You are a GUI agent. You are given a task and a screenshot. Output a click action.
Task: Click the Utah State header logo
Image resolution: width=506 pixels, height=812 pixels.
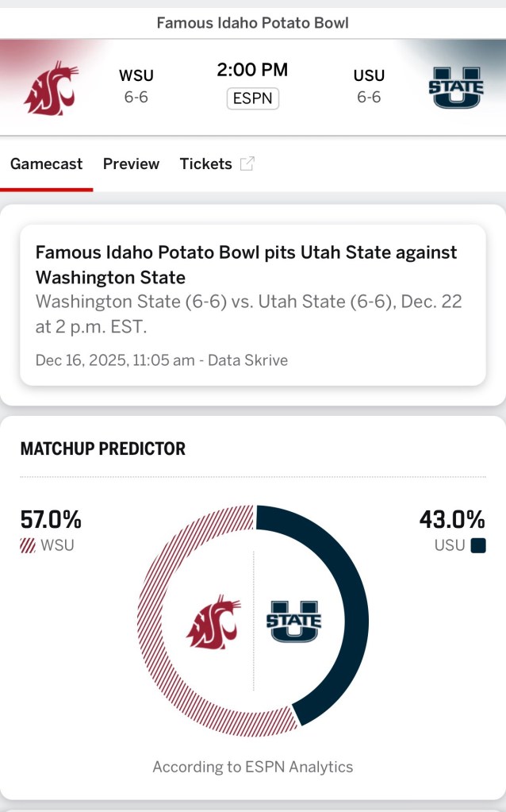455,87
